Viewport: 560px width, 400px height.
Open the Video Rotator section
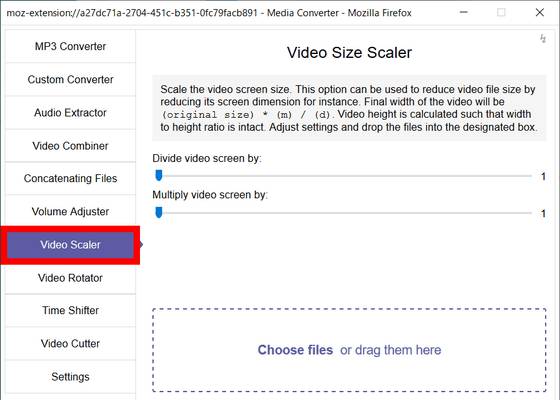[70, 278]
